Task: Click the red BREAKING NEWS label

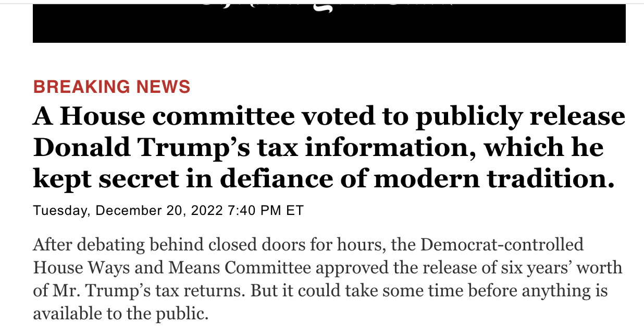Action: 112,87
